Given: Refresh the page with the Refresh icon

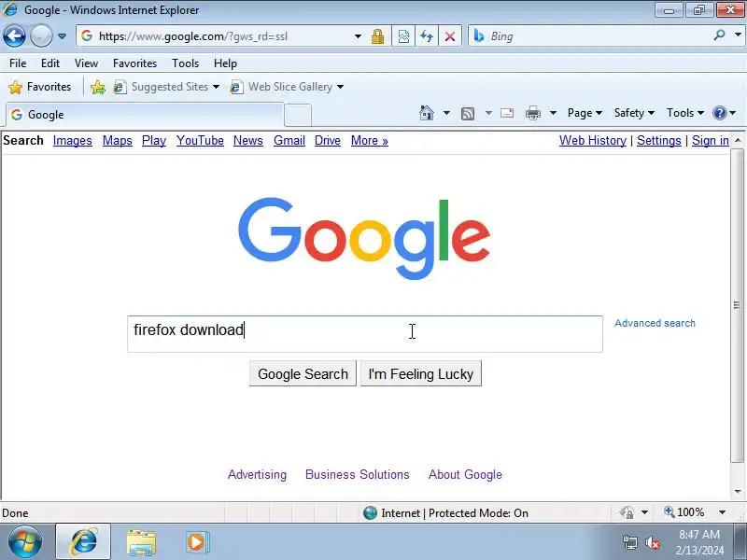Looking at the screenshot, I should 427,36.
